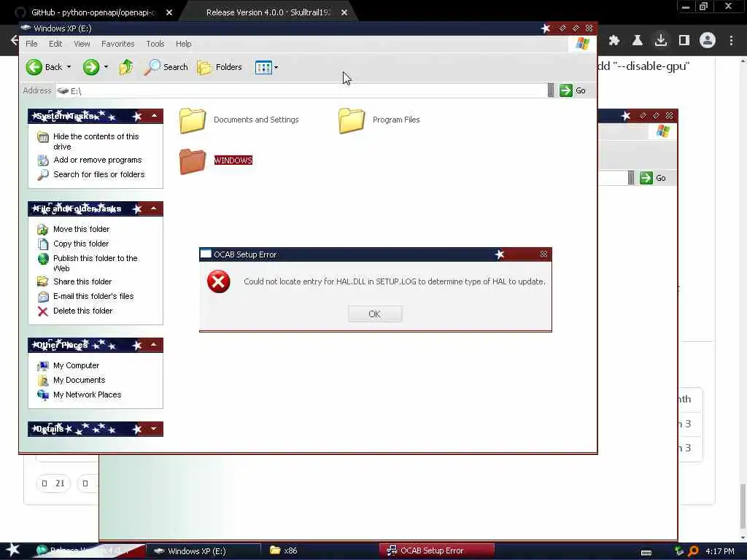Image resolution: width=747 pixels, height=560 pixels.
Task: Click Publish this folder to the Web
Action: pos(96,263)
